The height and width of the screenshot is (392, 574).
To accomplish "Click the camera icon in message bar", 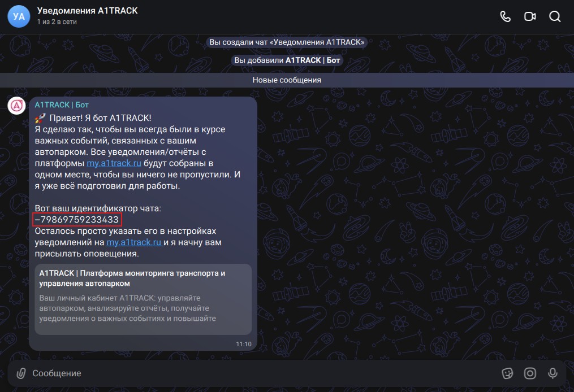I will click(530, 373).
